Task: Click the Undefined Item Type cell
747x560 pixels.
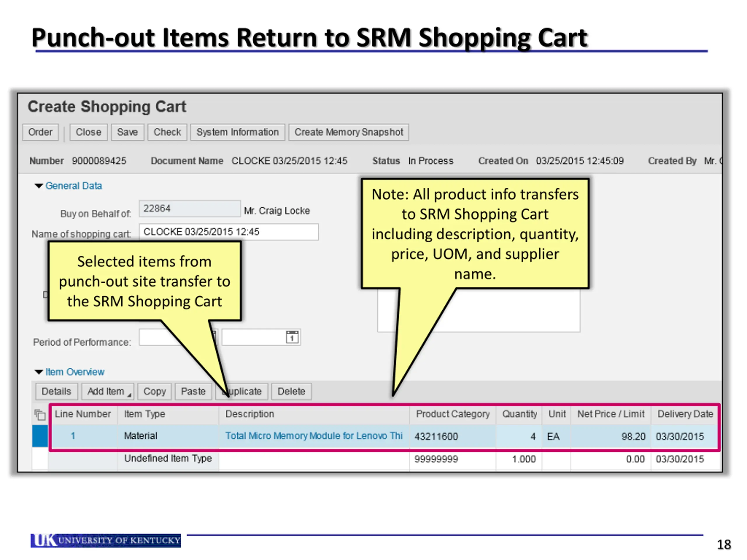Action: (168, 459)
